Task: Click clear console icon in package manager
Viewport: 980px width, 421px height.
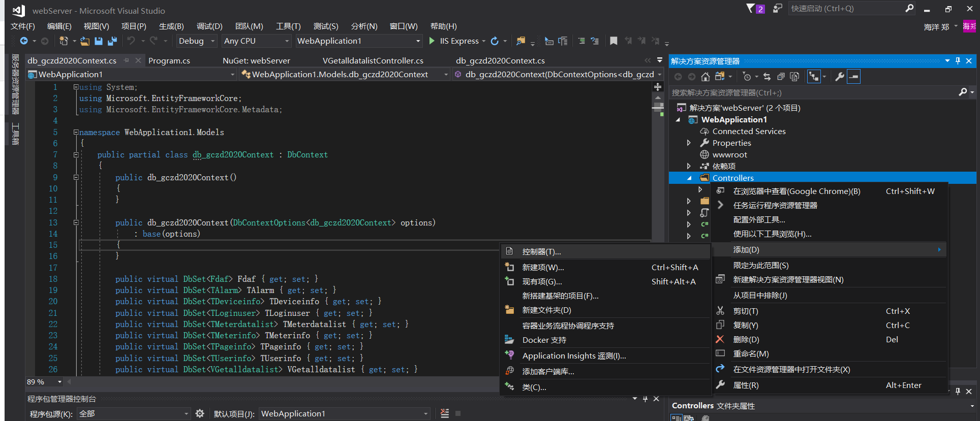Action: pos(445,413)
